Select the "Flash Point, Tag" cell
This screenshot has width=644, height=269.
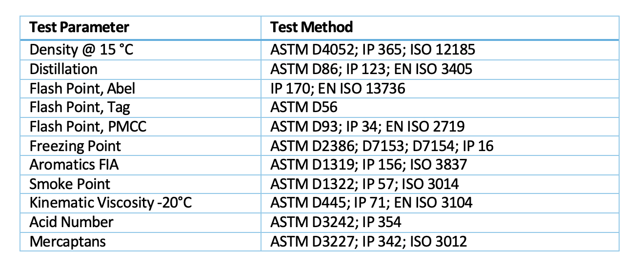click(x=80, y=107)
